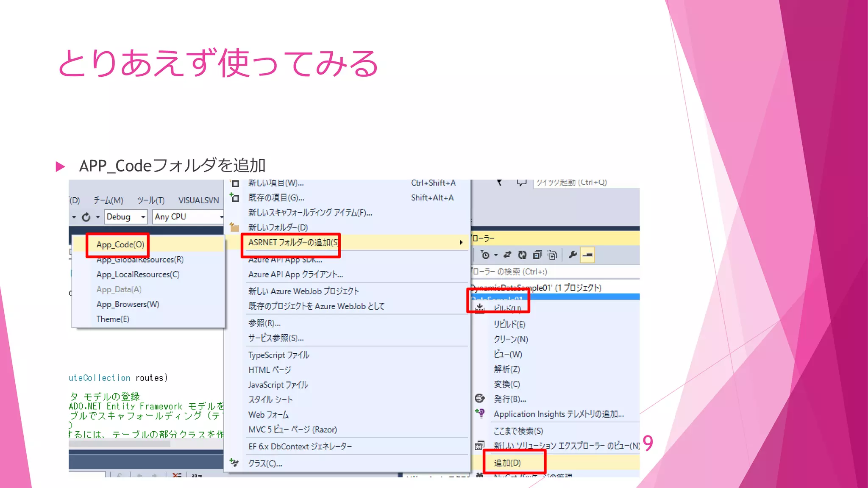Viewport: 868px width, 488px height.
Task: Click the Refresh icon in Solution Explorer
Action: coord(522,255)
